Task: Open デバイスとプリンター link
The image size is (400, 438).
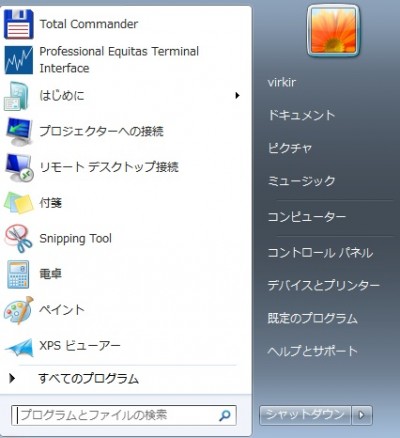Action: click(x=324, y=285)
